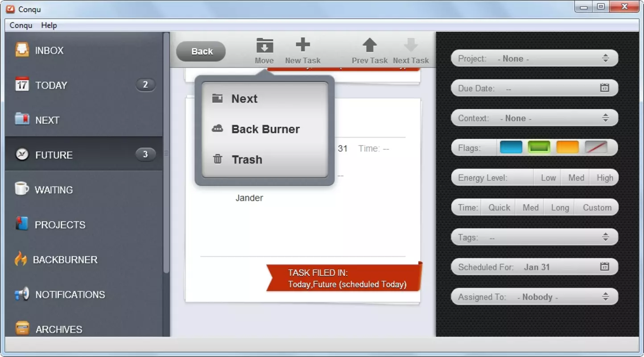
Task: Open the Inbox tray icon
Action: coord(22,50)
